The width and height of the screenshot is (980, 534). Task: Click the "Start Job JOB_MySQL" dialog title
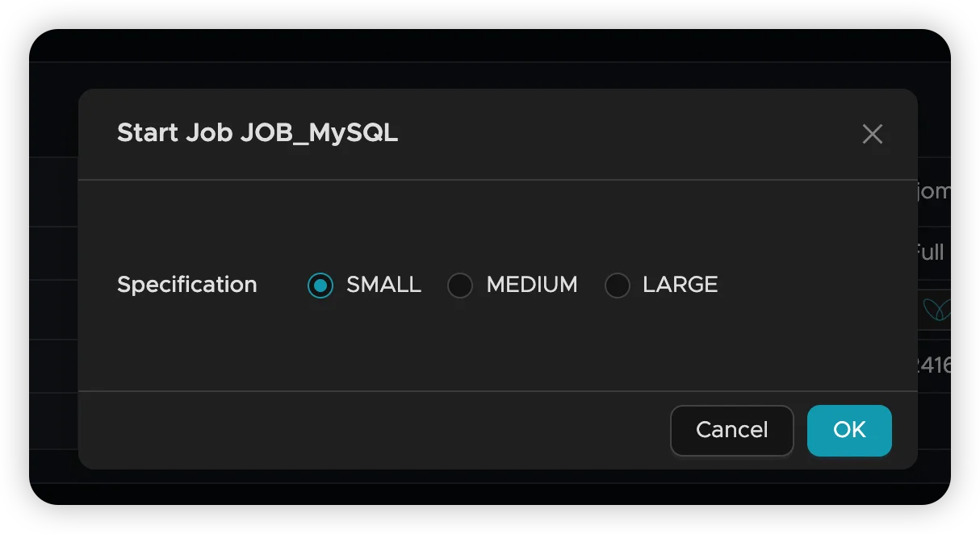coord(258,133)
